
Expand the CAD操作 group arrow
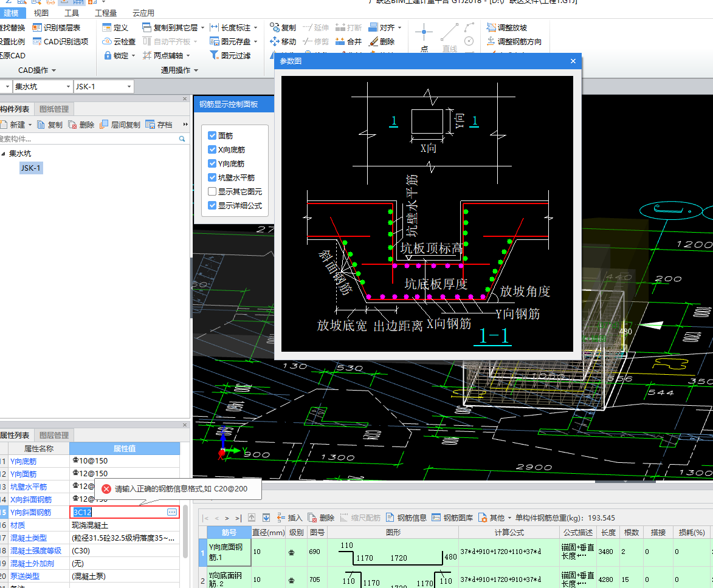pos(53,70)
